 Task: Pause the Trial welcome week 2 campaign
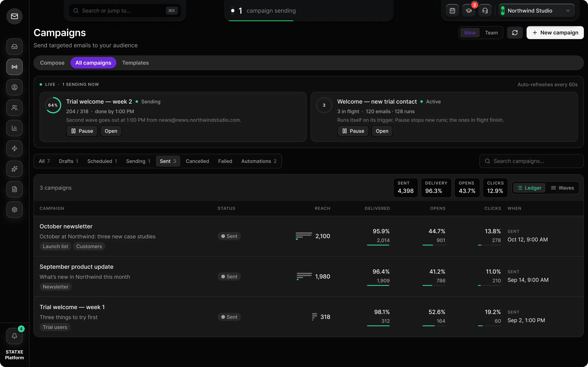pos(82,131)
